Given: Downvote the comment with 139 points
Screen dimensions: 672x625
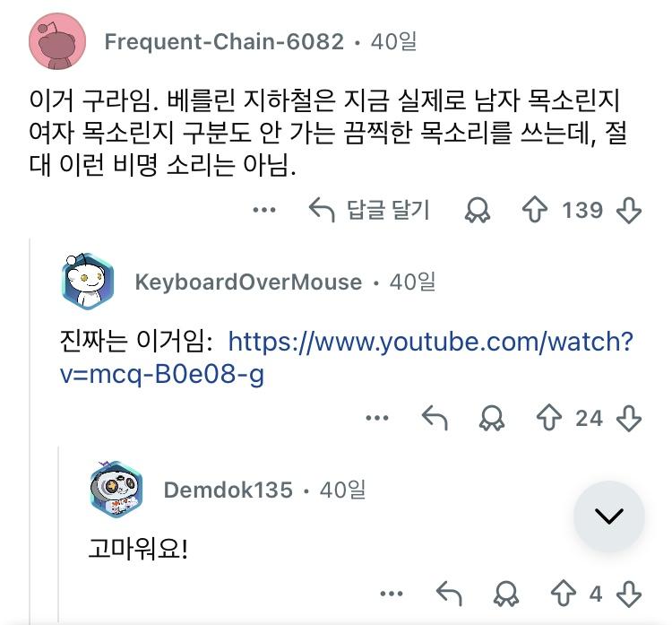Looking at the screenshot, I should [629, 210].
